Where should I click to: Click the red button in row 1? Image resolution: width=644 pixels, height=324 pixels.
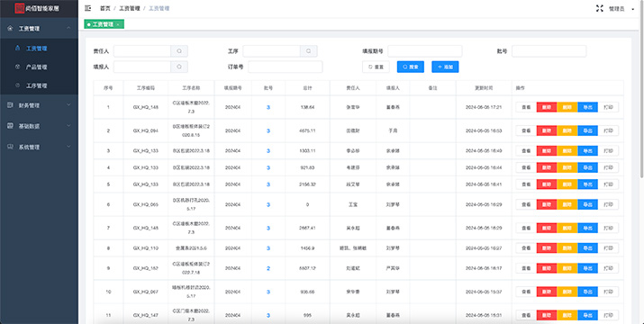tap(547, 107)
